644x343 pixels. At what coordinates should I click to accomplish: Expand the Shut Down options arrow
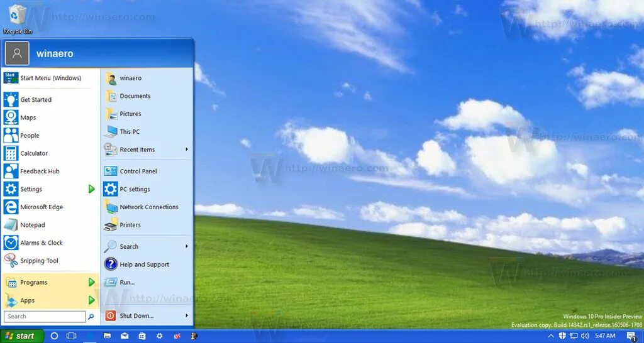coord(187,315)
